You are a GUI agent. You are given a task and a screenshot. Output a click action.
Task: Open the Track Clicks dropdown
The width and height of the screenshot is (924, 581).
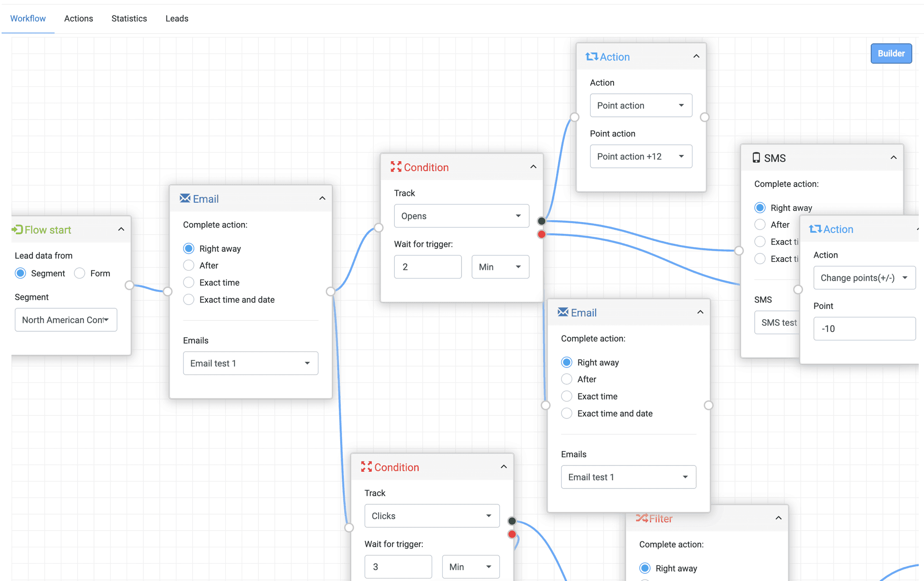[x=432, y=516]
